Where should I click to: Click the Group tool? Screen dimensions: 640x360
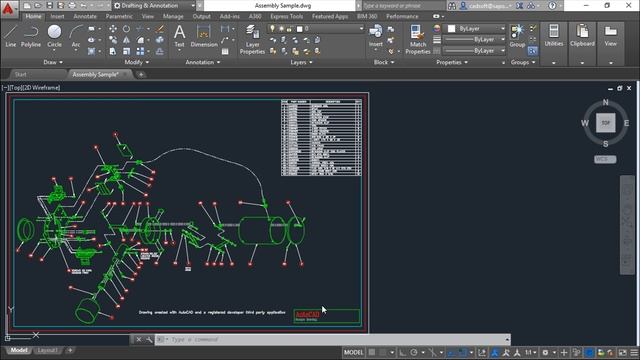(x=517, y=36)
